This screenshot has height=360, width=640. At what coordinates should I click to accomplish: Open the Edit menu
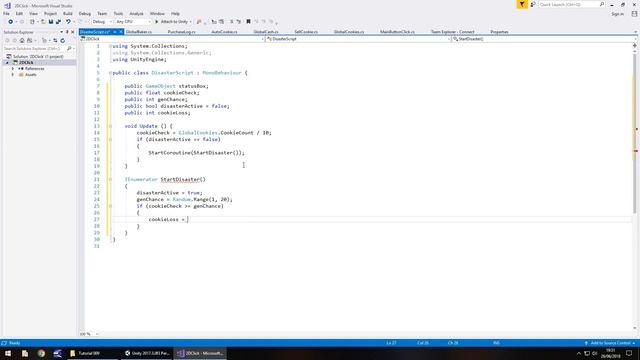pyautogui.click(x=19, y=14)
